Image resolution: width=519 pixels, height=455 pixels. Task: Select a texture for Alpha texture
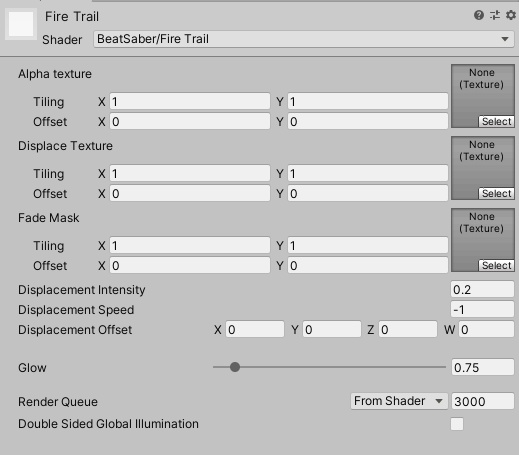496,122
